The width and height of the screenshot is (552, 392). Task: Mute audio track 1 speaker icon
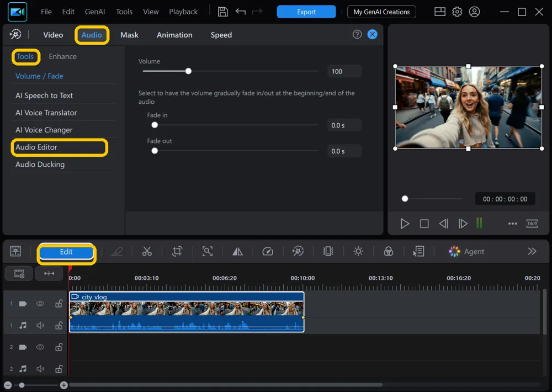pyautogui.click(x=40, y=325)
